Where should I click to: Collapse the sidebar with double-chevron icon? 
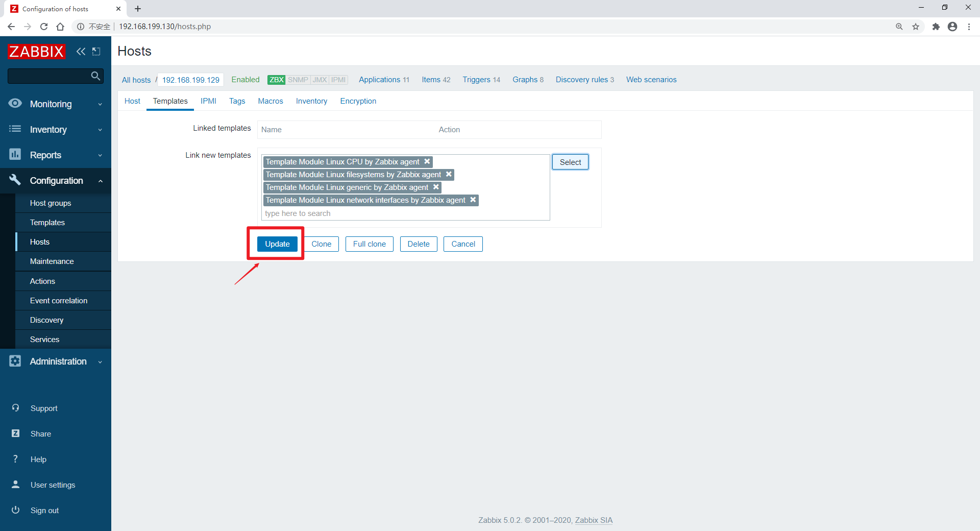click(x=81, y=51)
